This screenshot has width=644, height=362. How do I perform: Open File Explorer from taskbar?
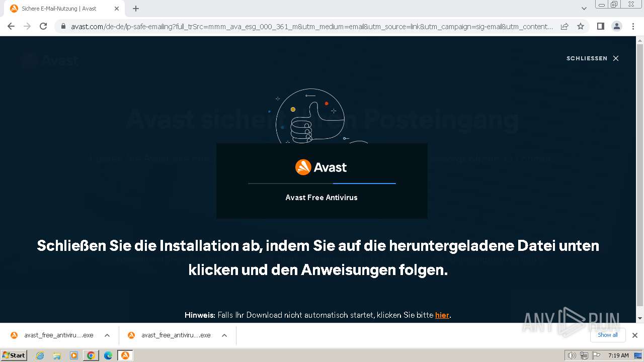click(57, 355)
